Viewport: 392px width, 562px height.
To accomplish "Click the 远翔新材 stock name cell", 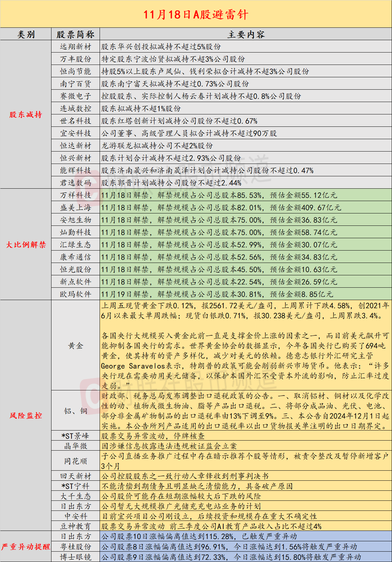I will [x=76, y=47].
